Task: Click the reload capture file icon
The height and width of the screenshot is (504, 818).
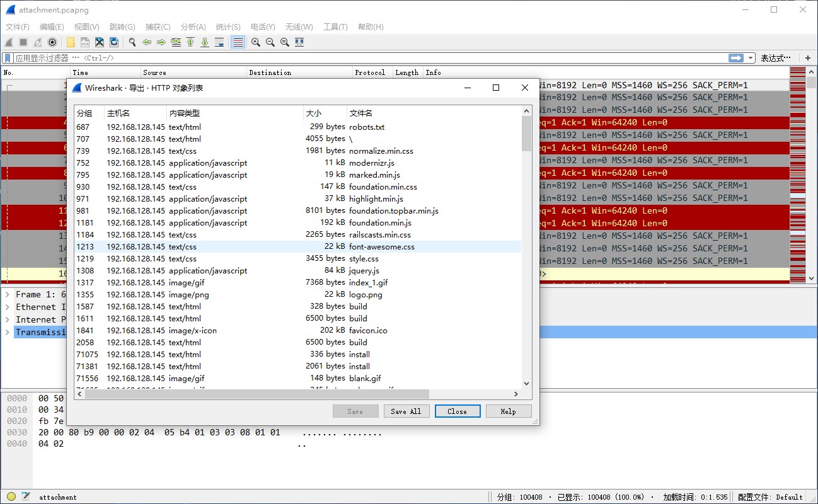Action: click(114, 42)
